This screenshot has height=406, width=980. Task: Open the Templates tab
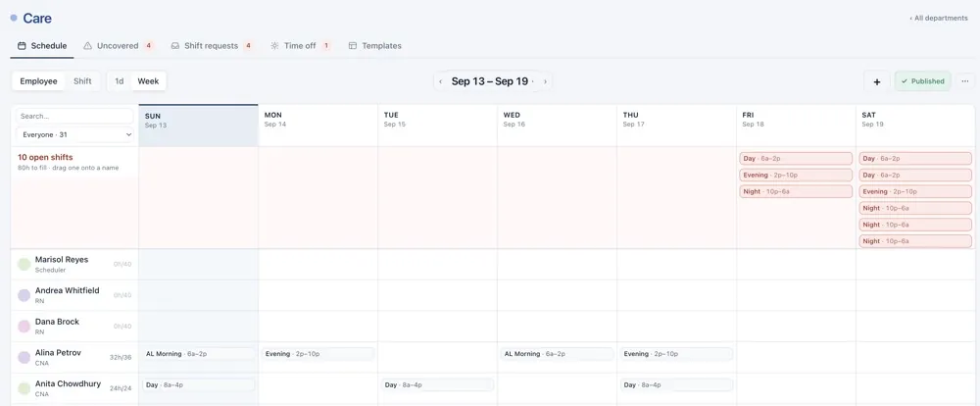(375, 46)
